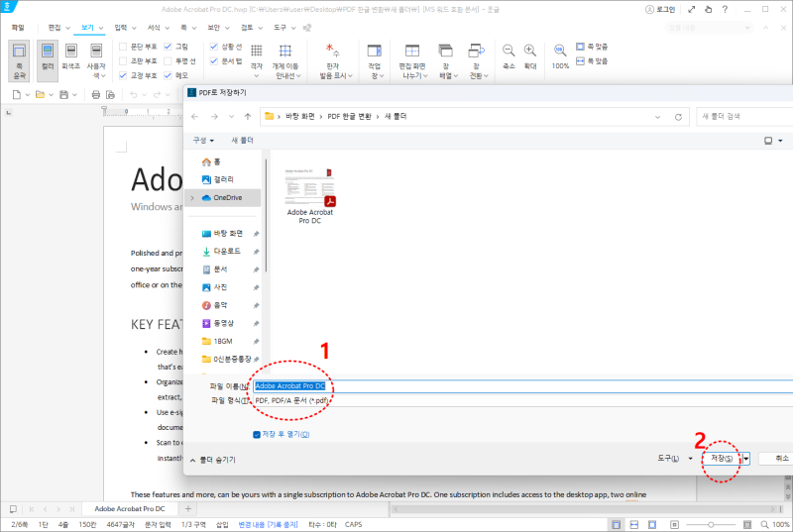Image resolution: width=793 pixels, height=532 pixels.
Task: Click PDF 한글 변환 in address path
Action: click(349, 117)
